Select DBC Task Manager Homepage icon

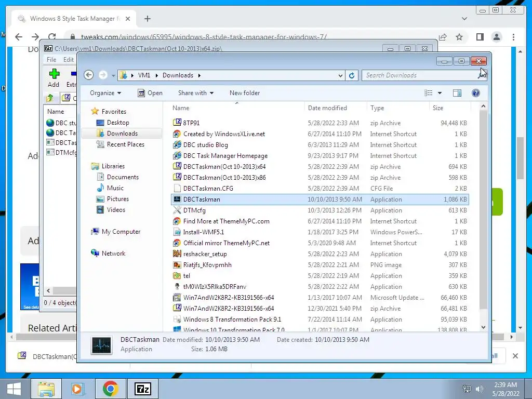coord(177,155)
